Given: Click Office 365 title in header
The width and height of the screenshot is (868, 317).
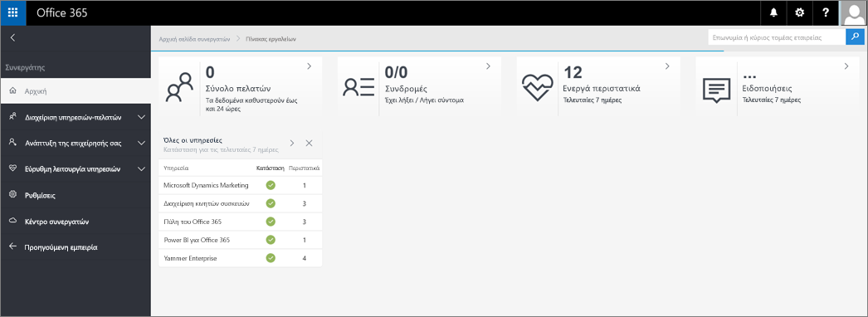Looking at the screenshot, I should 62,12.
